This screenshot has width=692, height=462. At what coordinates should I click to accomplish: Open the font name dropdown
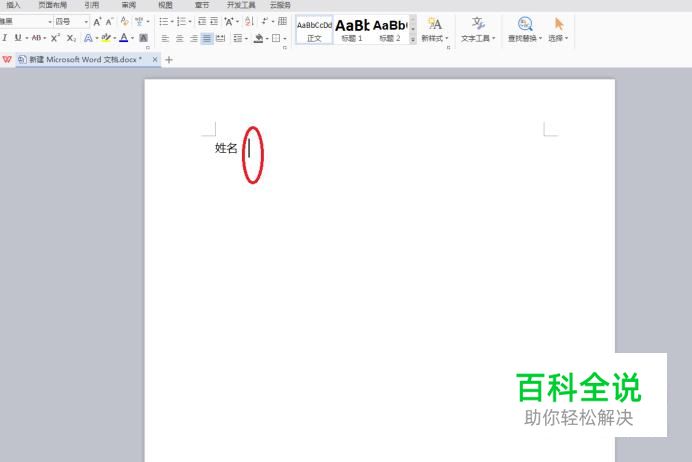coord(50,22)
